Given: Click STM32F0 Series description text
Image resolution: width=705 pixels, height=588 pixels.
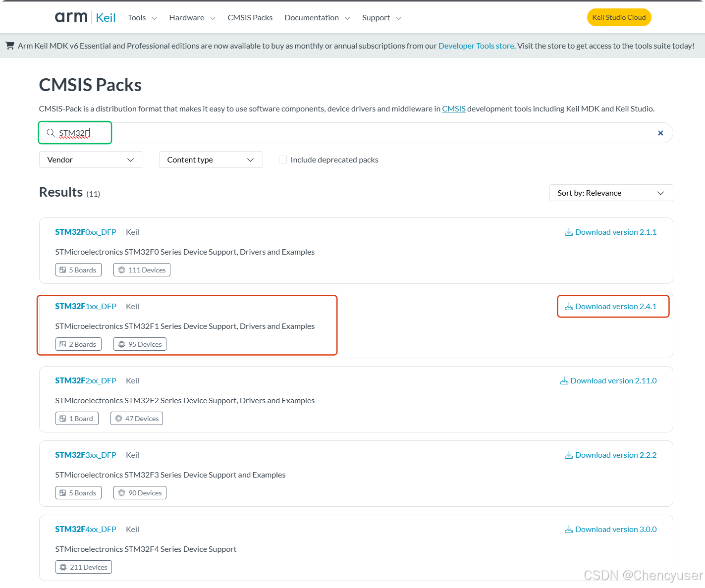Looking at the screenshot, I should click(x=185, y=252).
